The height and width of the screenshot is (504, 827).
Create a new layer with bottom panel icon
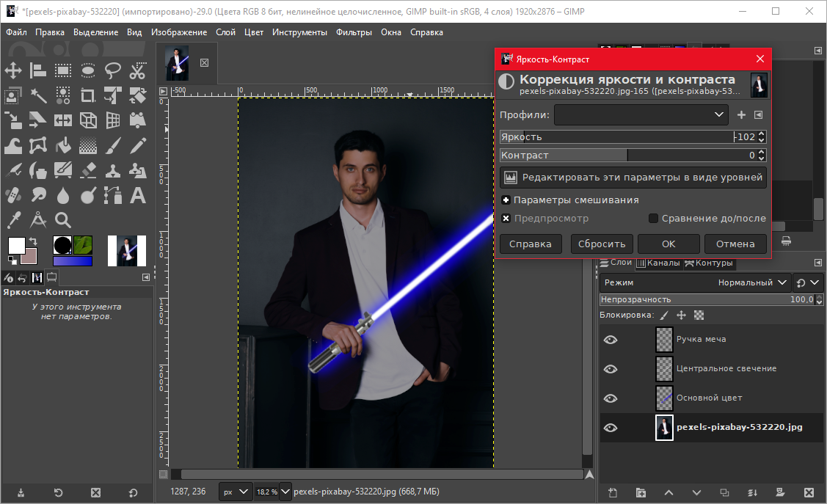click(x=612, y=492)
